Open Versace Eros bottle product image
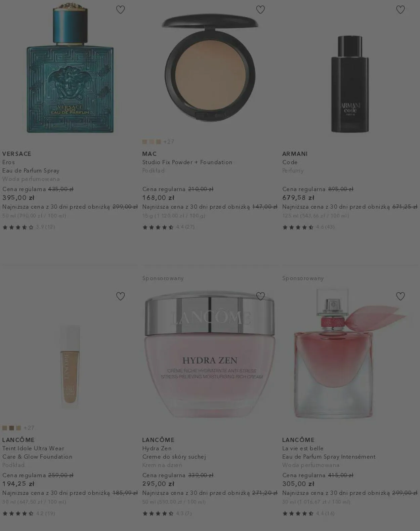This screenshot has width=420, height=531. click(70, 68)
